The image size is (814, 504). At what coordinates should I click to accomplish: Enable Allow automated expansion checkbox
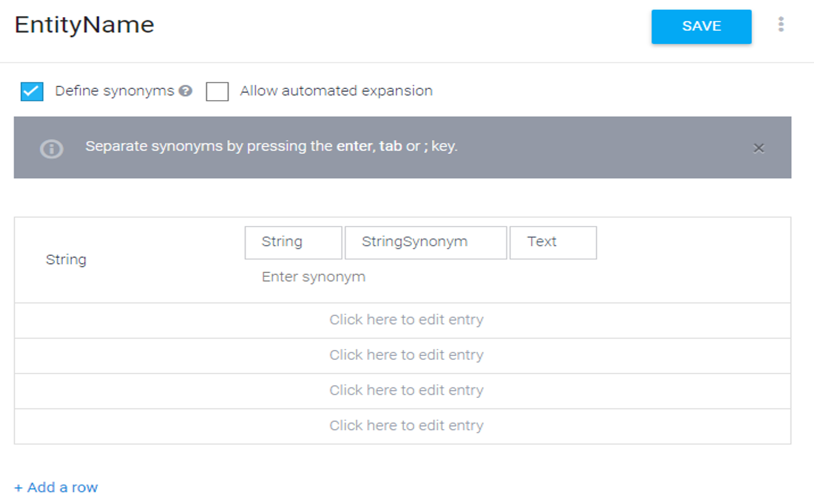tap(217, 92)
